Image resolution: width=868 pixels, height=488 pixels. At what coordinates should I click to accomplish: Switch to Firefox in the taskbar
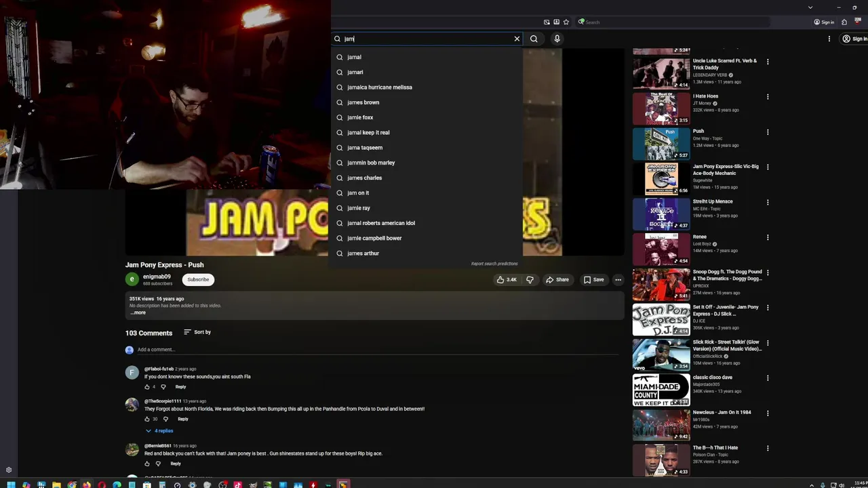[87, 485]
